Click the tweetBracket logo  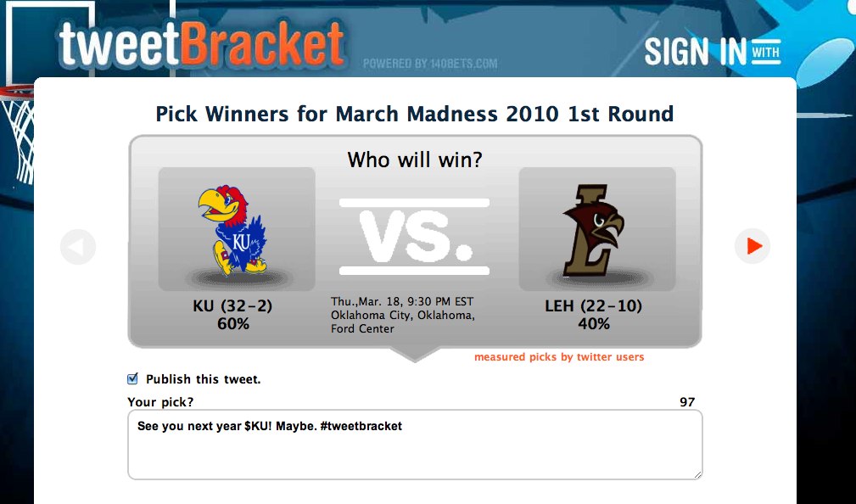201,44
